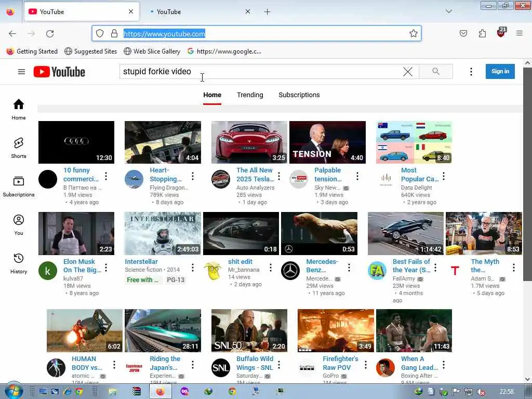Screen dimensions: 532x399
Task: Open Buffalo Wild Wings - SNL title
Action: [x=255, y=363]
